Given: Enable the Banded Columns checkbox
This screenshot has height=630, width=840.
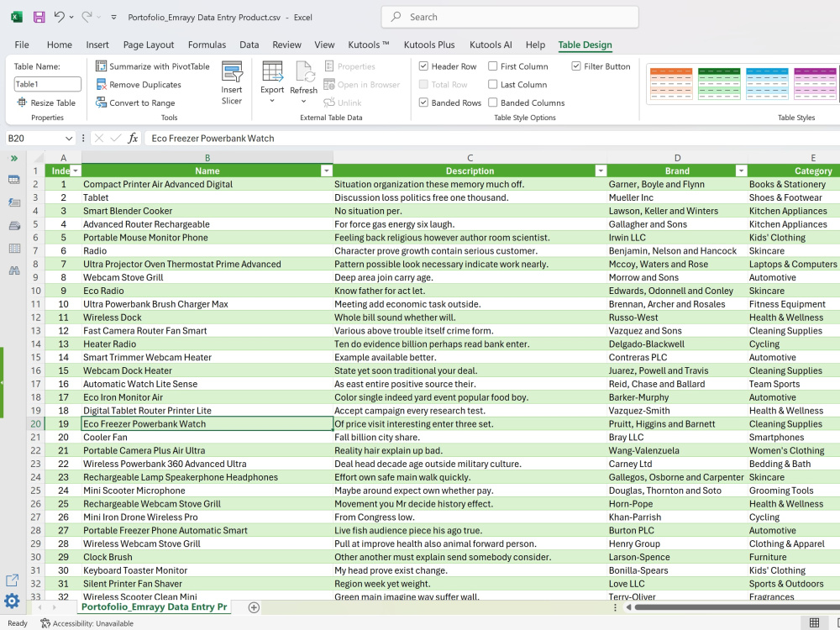Looking at the screenshot, I should click(x=493, y=102).
